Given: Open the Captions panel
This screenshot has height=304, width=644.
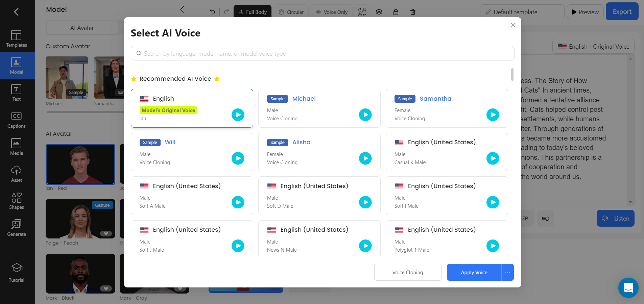Looking at the screenshot, I should pos(17,120).
